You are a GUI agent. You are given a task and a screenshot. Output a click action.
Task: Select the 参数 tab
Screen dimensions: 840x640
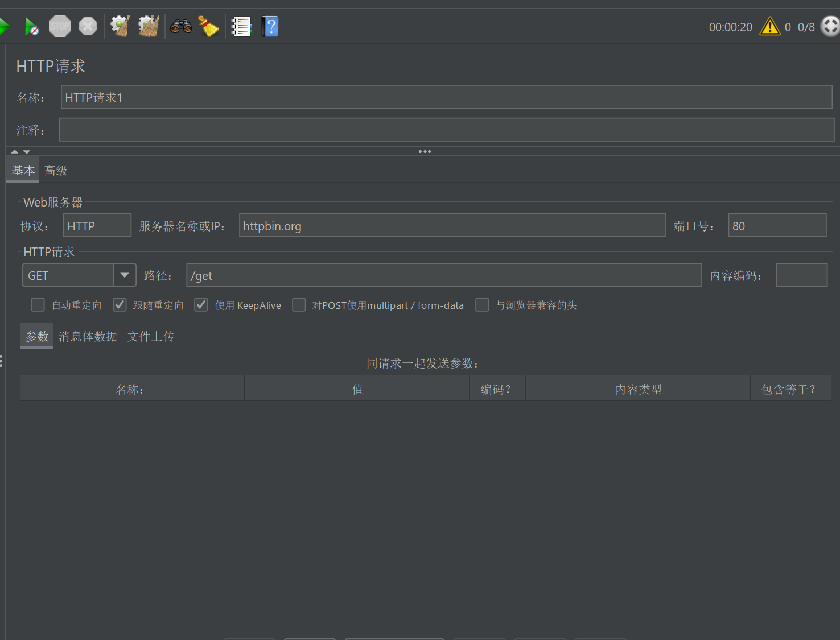click(x=36, y=336)
